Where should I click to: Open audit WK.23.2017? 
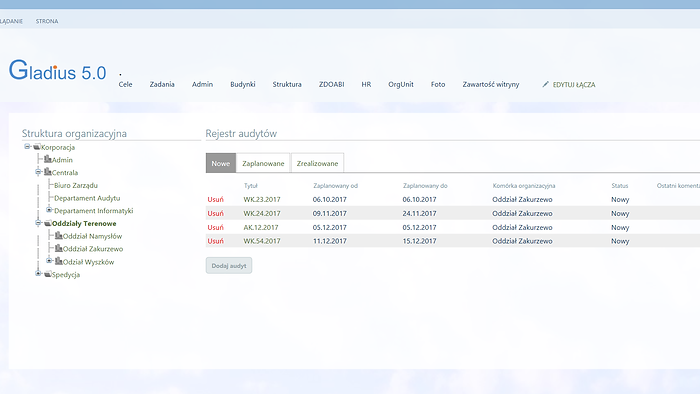[x=262, y=199]
